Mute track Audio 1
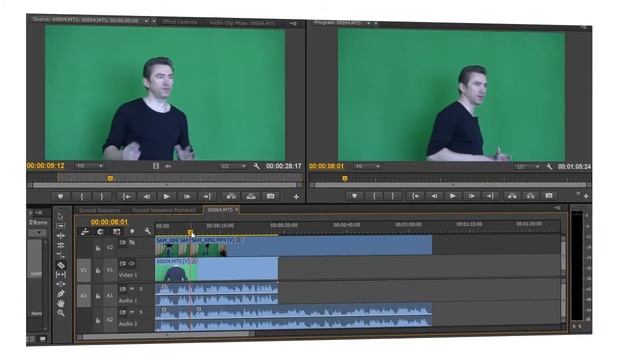The height and width of the screenshot is (360, 640). [x=132, y=289]
